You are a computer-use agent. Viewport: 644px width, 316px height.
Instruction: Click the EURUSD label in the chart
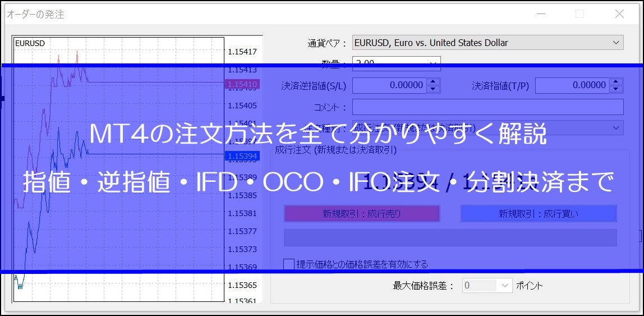[x=30, y=43]
